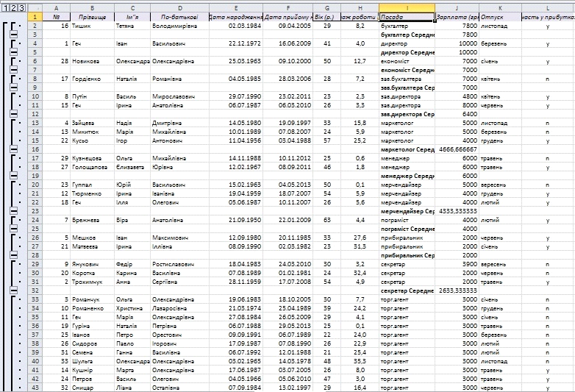Image resolution: width=575 pixels, height=392 pixels.
Task: Select surname cell Тишик
Action: [92, 26]
